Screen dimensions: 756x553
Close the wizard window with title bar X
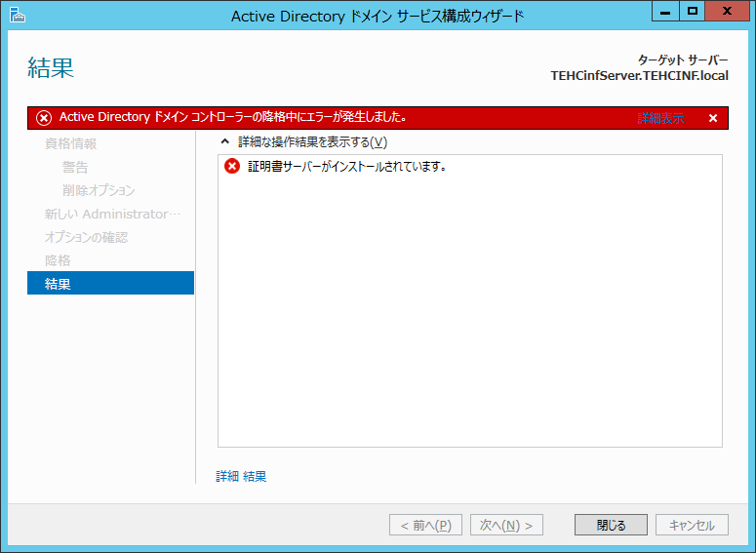click(727, 11)
